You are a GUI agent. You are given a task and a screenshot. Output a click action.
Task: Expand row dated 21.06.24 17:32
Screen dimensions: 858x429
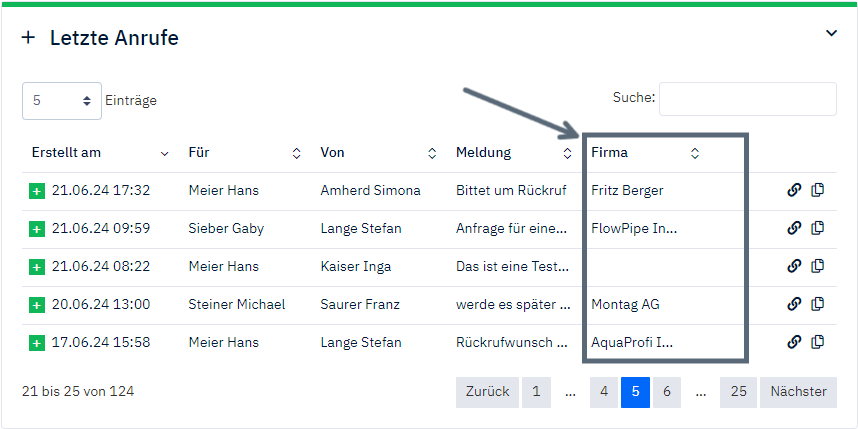click(x=37, y=190)
